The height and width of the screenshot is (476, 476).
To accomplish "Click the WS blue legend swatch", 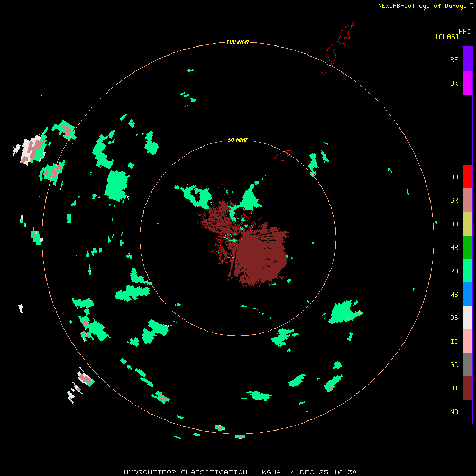I will point(467,294).
